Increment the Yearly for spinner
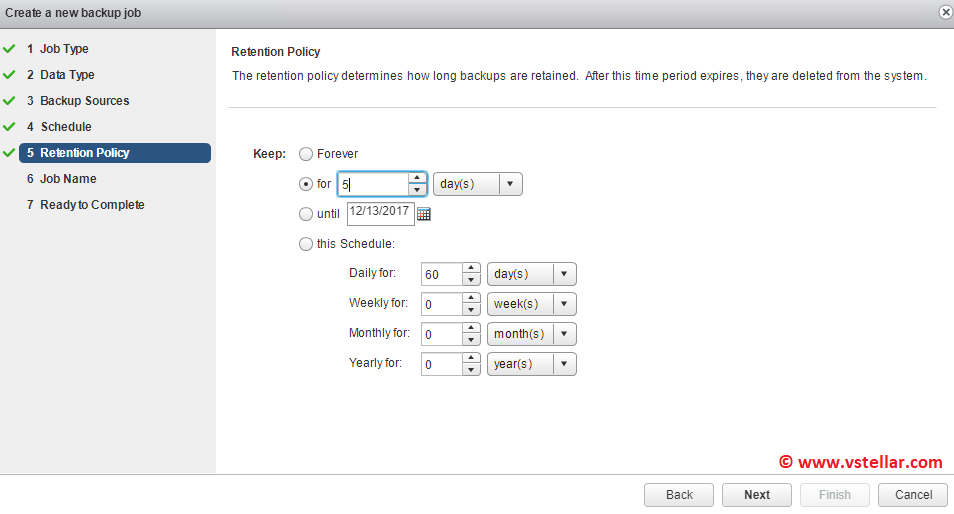Image resolution: width=954 pixels, height=514 pixels. click(x=471, y=358)
